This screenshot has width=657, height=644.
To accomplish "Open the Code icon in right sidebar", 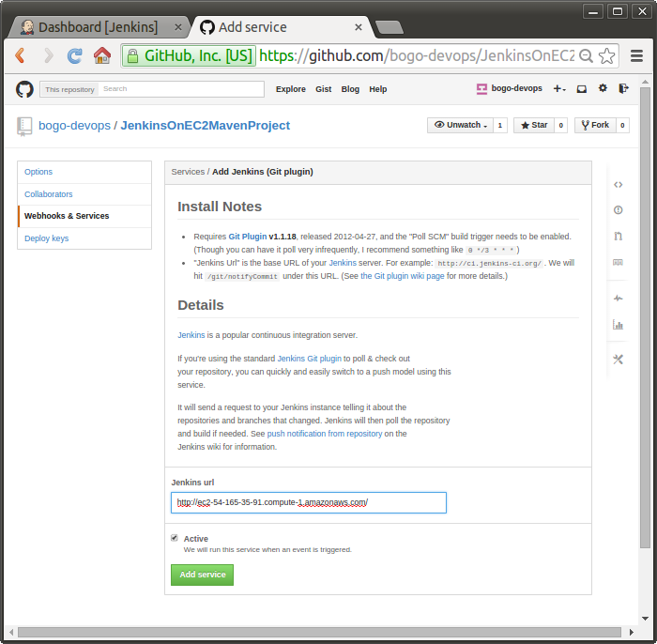I will point(618,184).
